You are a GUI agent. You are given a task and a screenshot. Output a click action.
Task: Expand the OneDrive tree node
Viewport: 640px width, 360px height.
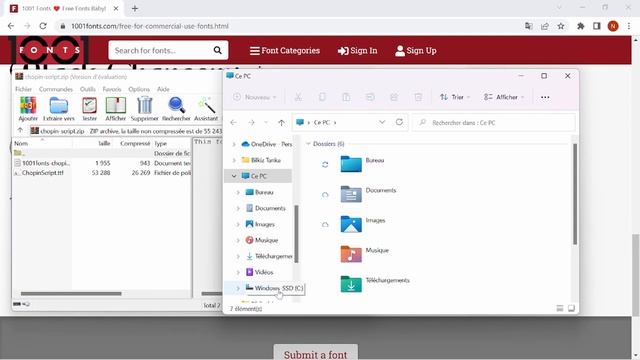234,144
